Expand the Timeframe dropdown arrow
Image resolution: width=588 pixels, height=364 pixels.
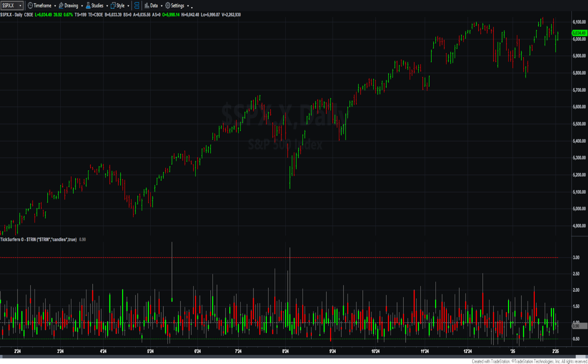click(55, 6)
